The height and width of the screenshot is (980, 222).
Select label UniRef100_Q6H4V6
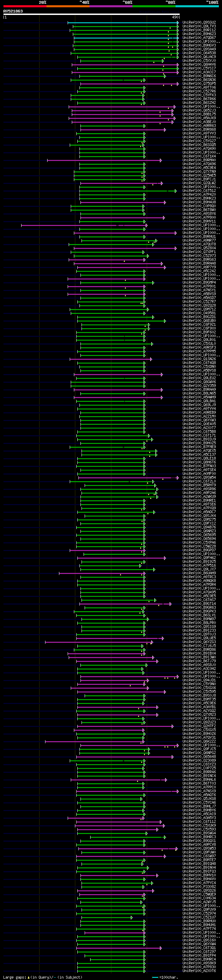(199, 65)
